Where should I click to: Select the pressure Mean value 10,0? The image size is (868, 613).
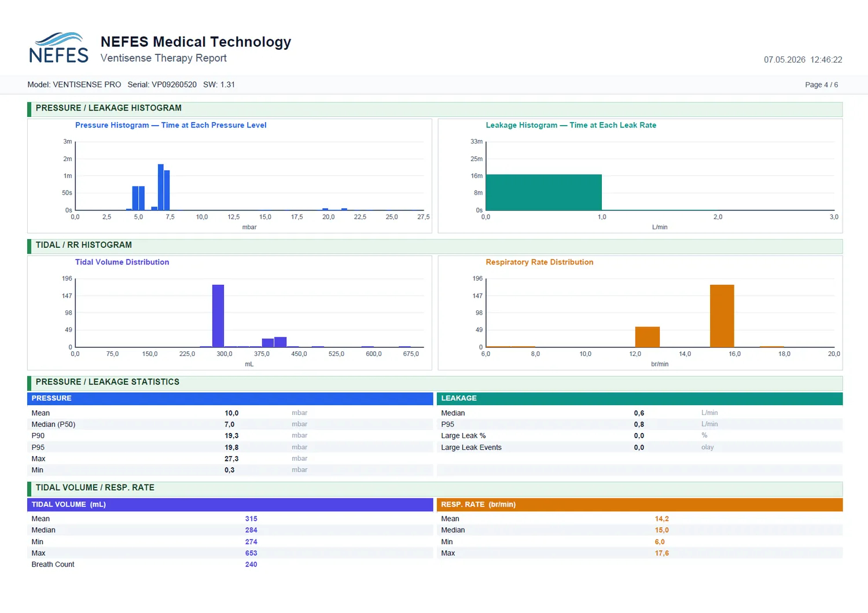tap(231, 413)
